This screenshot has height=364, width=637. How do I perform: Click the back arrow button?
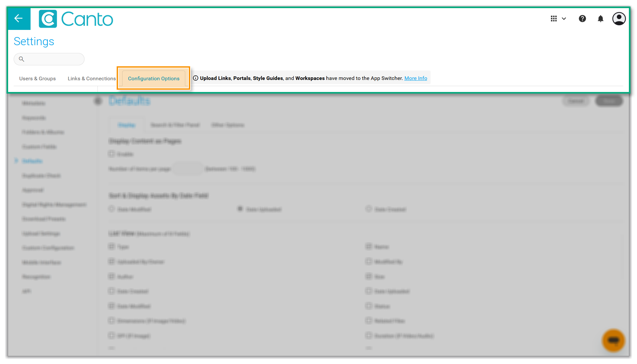click(x=19, y=19)
